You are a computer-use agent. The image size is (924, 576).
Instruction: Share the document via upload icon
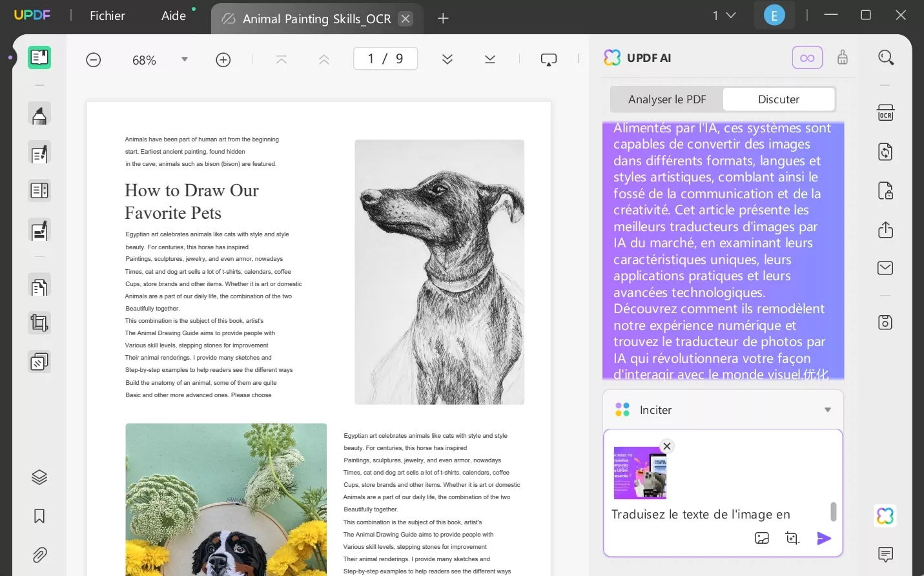click(x=886, y=230)
